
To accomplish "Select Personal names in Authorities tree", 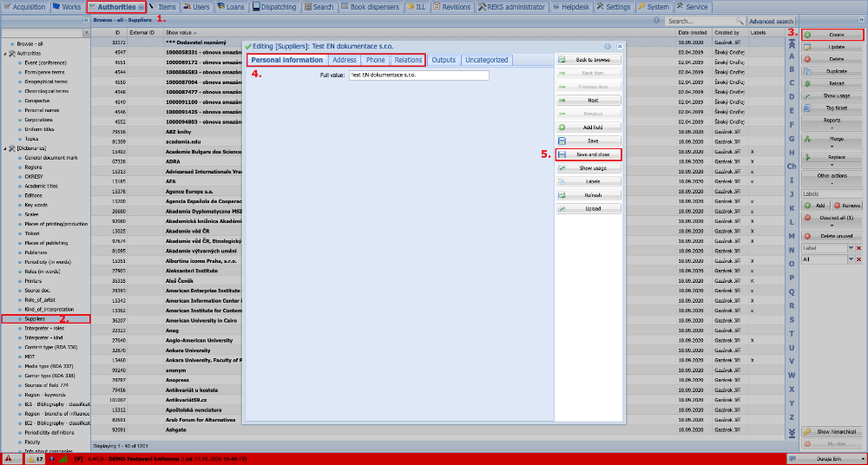I will [x=42, y=110].
